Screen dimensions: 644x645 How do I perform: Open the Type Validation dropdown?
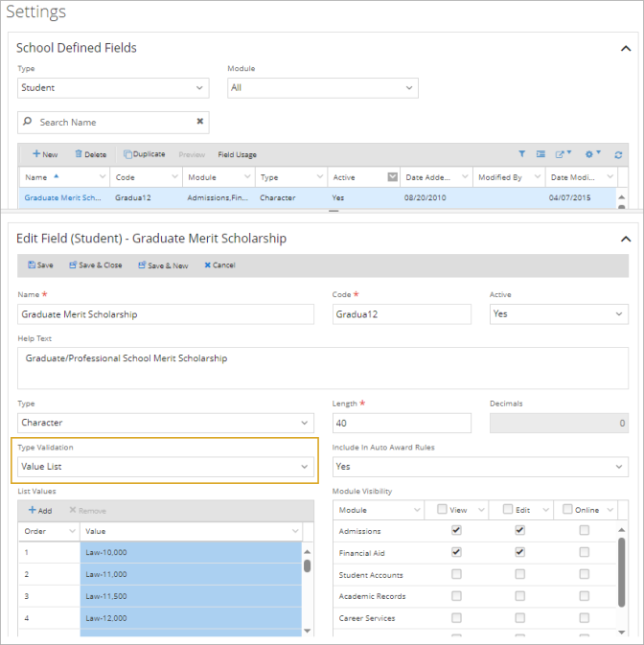166,467
